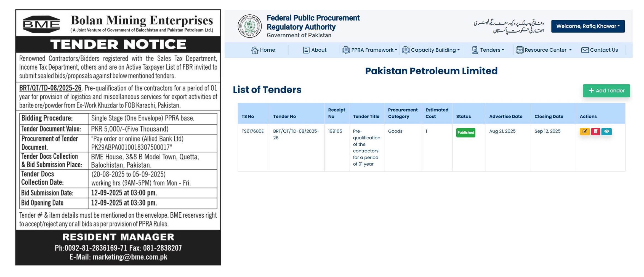Screen dimensions: 644x277
Task: Click the PPRA round logo emblem
Action: pyautogui.click(x=249, y=26)
